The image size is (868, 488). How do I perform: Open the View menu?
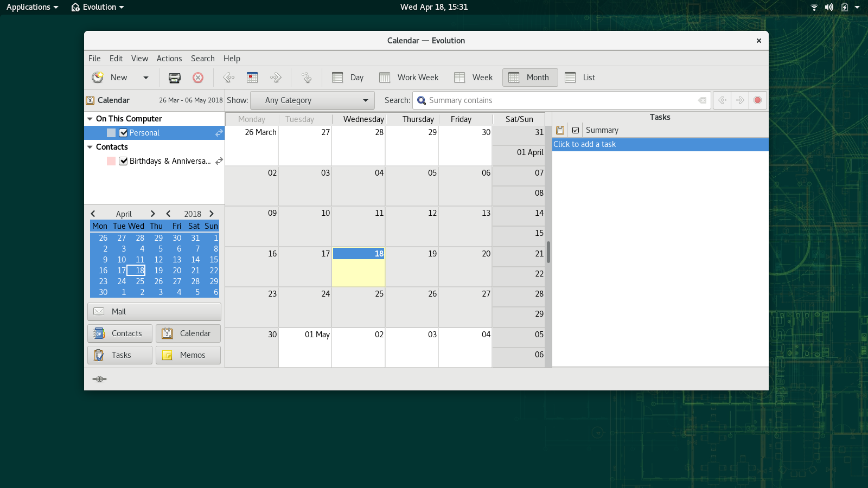pos(139,59)
